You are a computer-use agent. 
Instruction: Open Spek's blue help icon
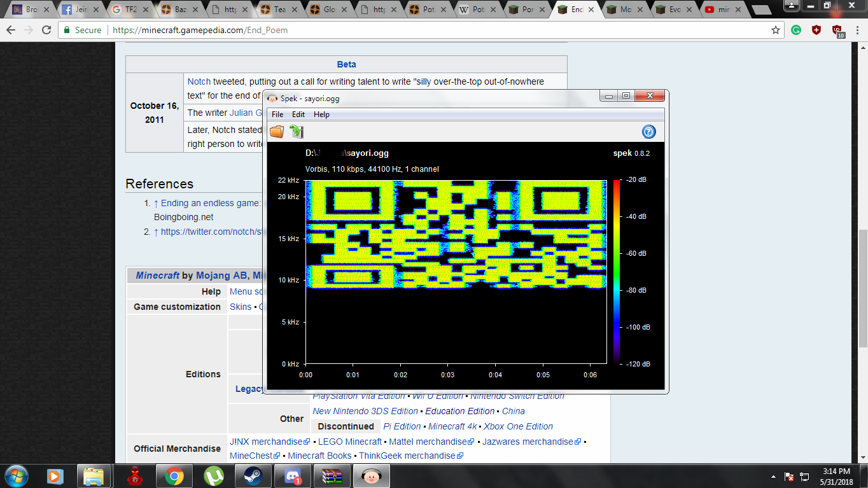click(x=648, y=132)
